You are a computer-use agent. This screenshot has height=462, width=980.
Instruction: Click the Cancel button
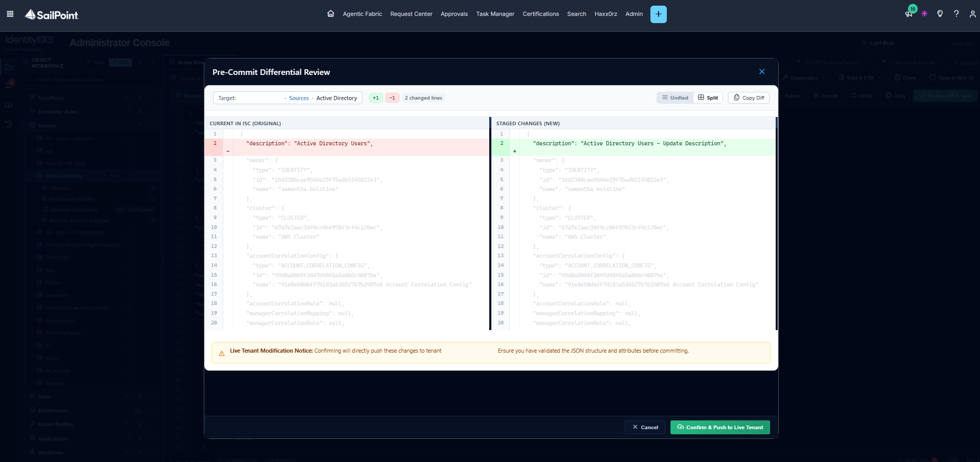(645, 427)
